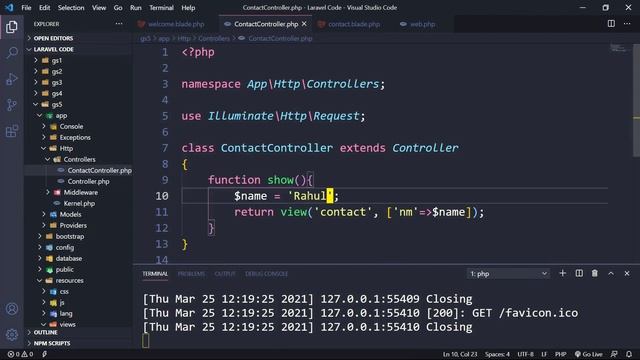Expand the Open Editors section

[53, 38]
